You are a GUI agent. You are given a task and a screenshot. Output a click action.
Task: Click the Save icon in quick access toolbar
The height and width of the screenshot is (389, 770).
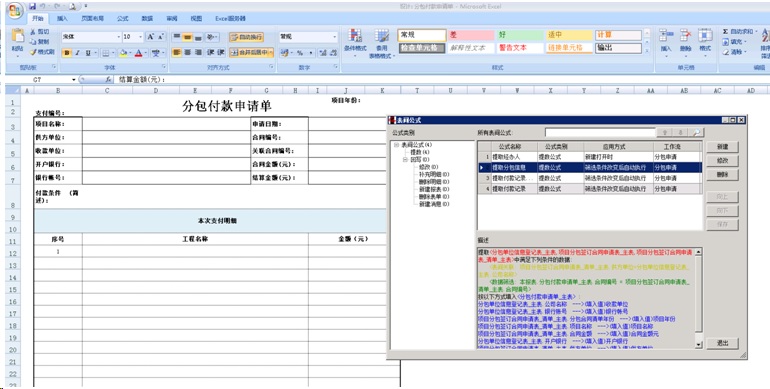pyautogui.click(x=32, y=6)
